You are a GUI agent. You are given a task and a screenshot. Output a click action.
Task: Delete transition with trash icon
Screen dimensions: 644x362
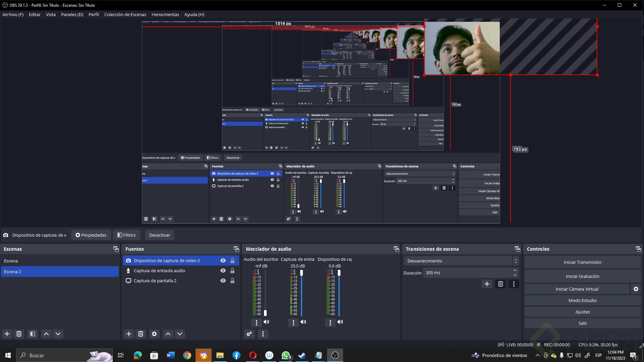click(500, 284)
